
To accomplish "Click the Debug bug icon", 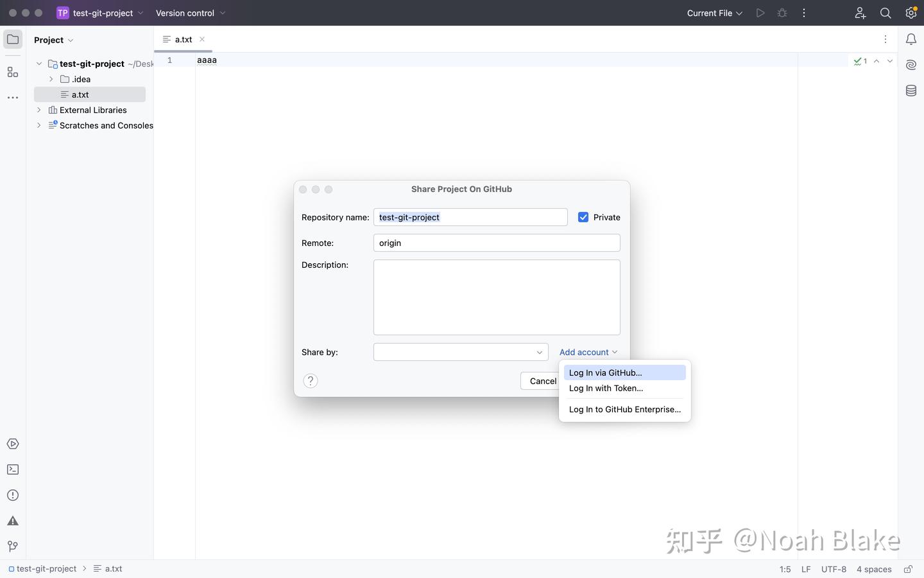I will [x=782, y=13].
